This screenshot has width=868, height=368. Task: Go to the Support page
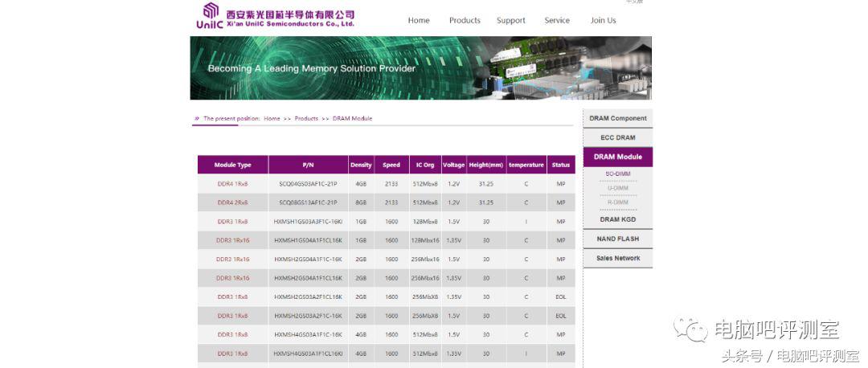click(511, 21)
